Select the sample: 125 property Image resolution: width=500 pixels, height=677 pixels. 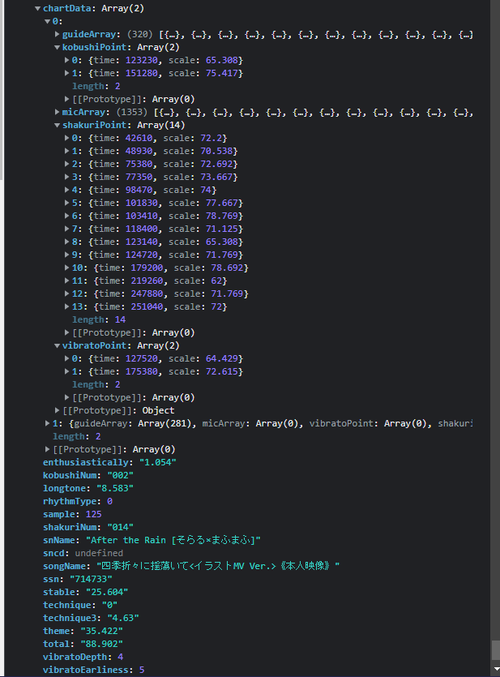click(x=72, y=514)
